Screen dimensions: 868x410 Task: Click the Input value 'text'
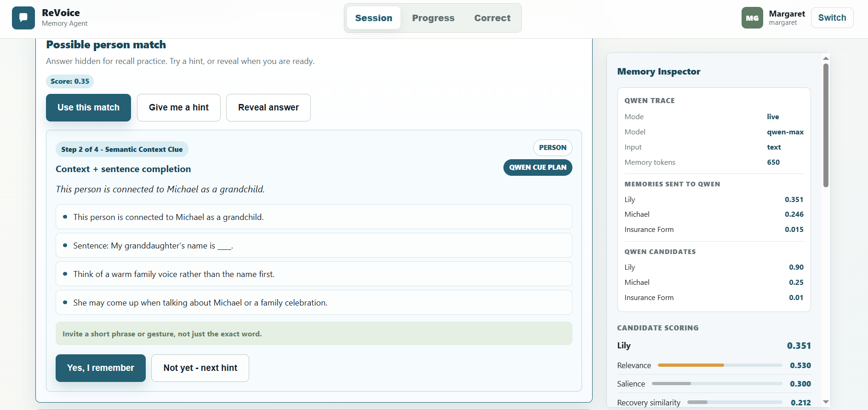coord(774,147)
